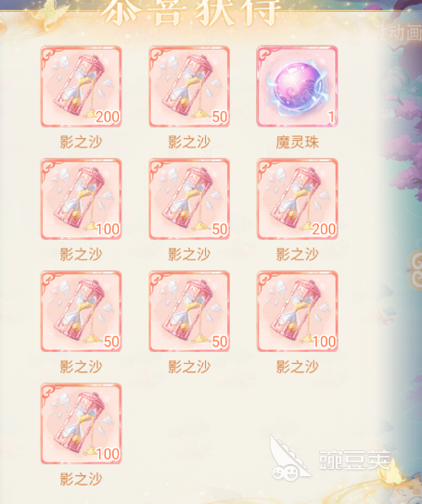The width and height of the screenshot is (422, 504).
Task: Select the 影之沙 x200 item in the second row
Action: 297,198
